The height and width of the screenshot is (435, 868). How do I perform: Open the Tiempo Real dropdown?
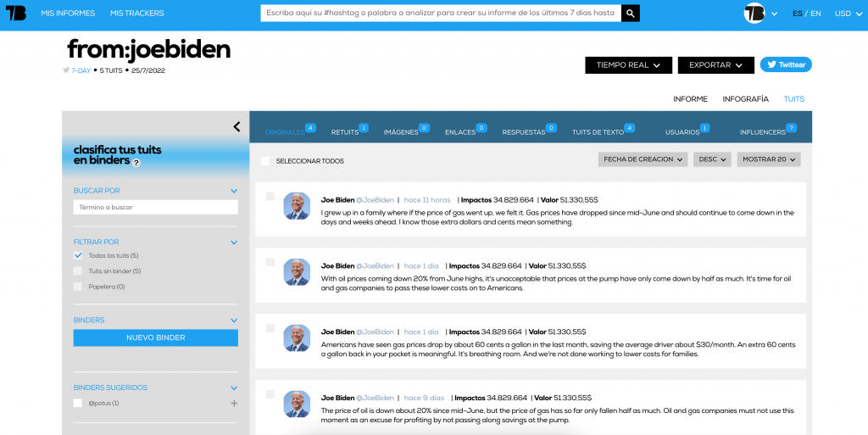tap(628, 65)
